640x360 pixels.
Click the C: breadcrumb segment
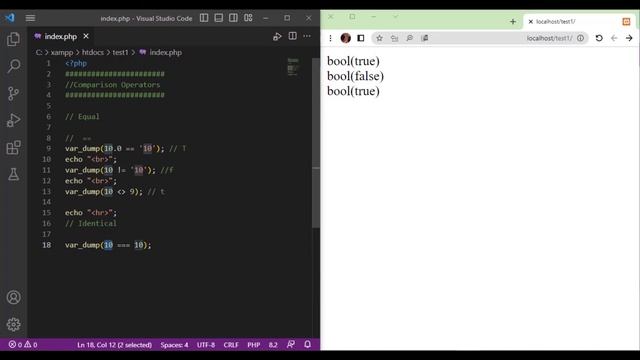pos(39,52)
